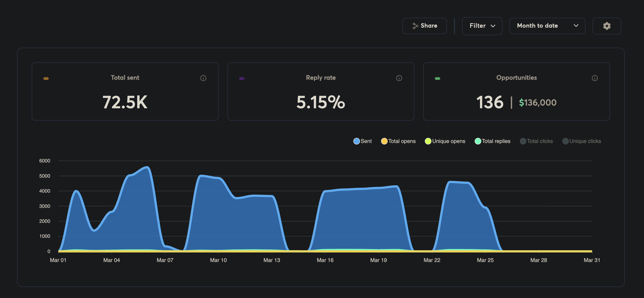This screenshot has height=298, width=644.
Task: Click the Share button
Action: [x=424, y=26]
